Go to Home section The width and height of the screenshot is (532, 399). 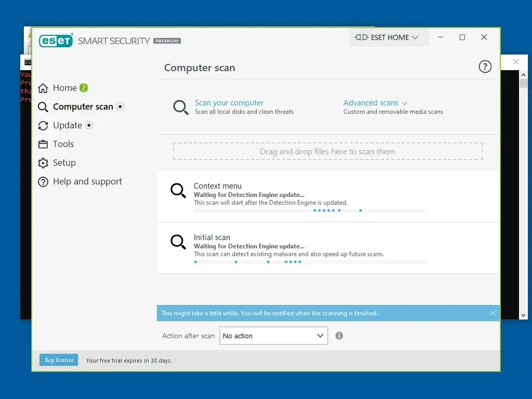(65, 88)
